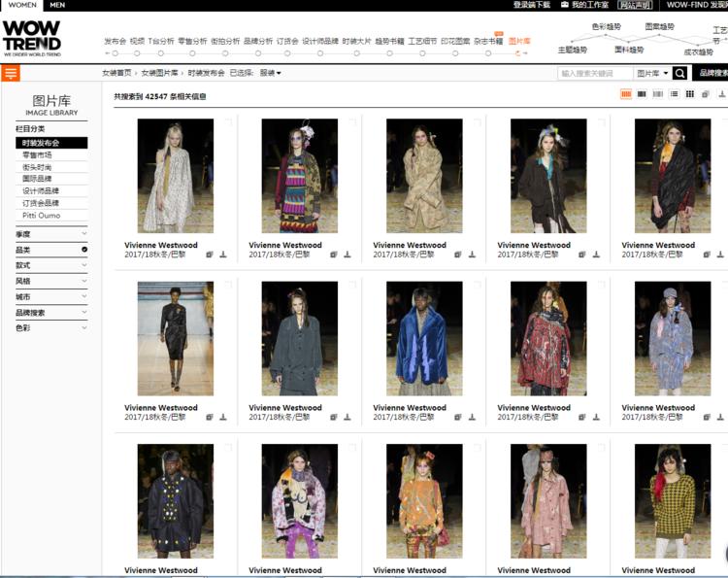The width and height of the screenshot is (728, 578).
Task: Open the 图片库 search scope dropdown
Action: click(652, 74)
